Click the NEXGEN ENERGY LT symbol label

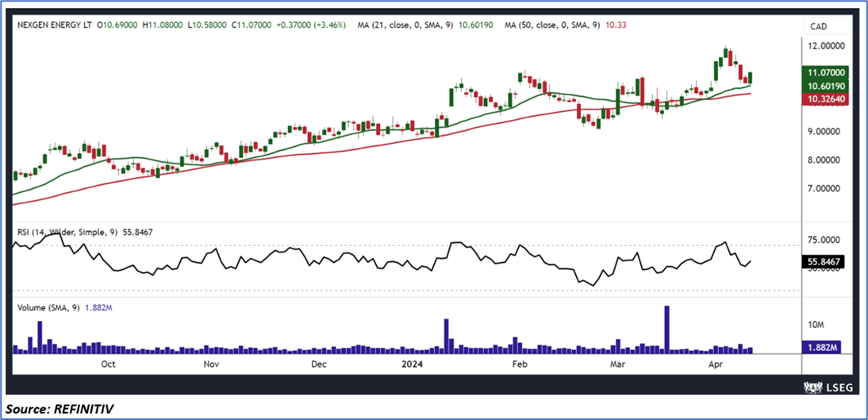tap(54, 25)
